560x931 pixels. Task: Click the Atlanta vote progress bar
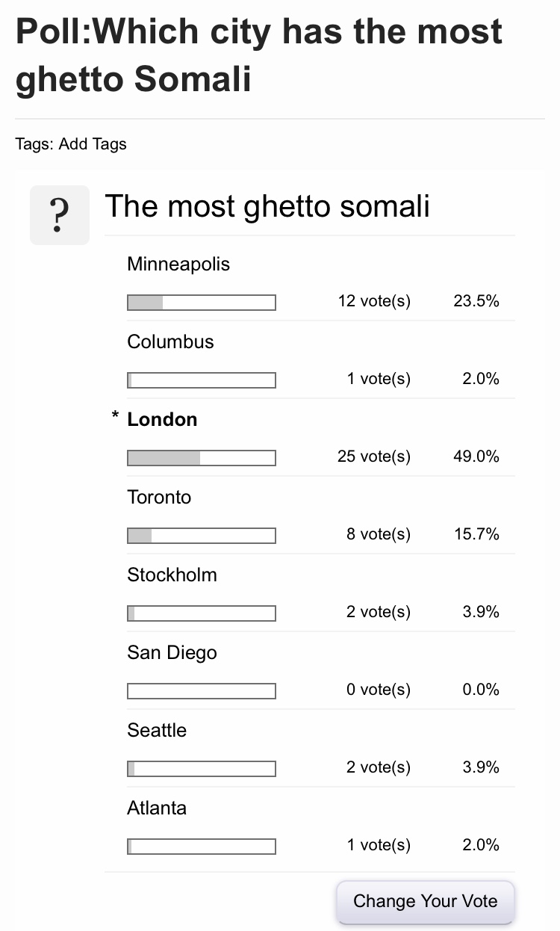pos(202,847)
